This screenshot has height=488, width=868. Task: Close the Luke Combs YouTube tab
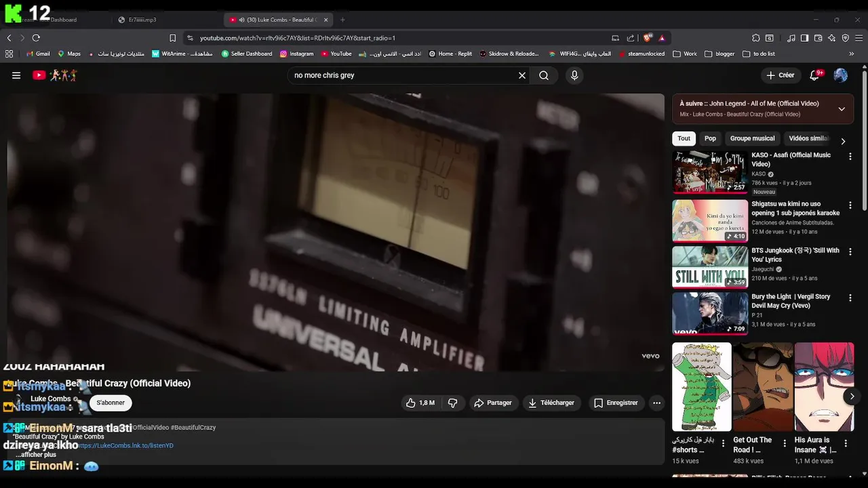click(325, 20)
